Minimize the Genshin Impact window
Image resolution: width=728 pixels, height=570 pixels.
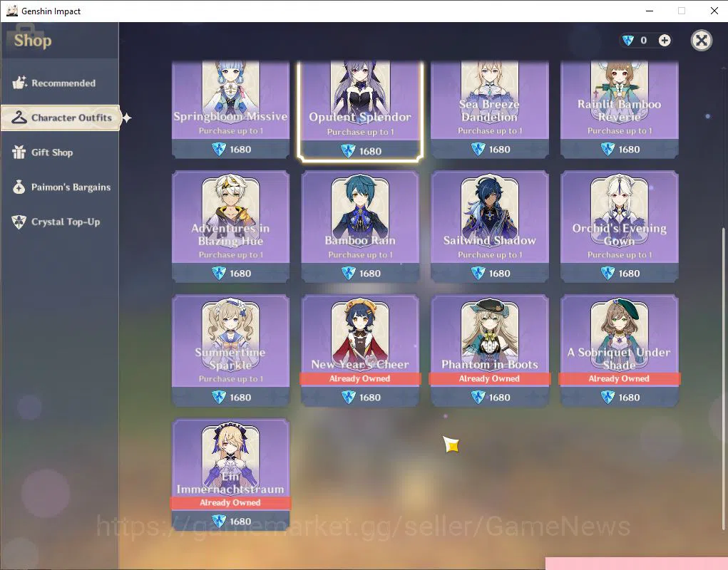(x=650, y=11)
